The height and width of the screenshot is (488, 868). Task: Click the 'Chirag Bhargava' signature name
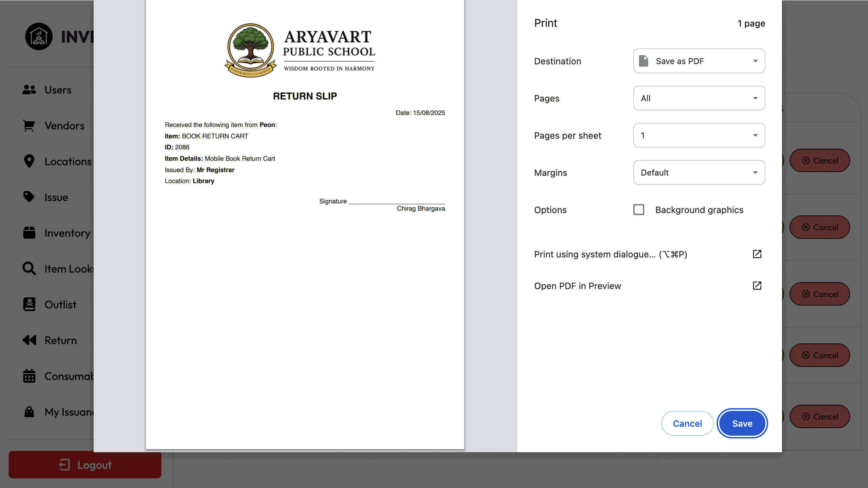(421, 209)
